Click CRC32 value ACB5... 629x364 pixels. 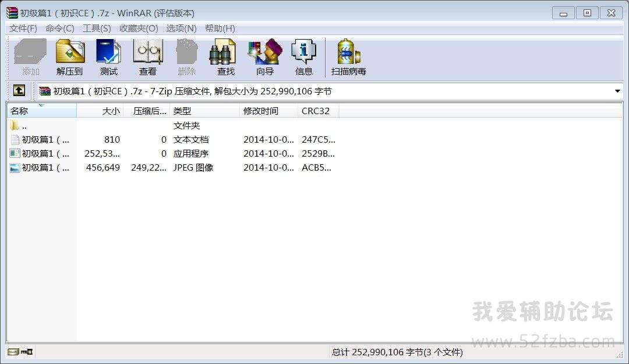coord(316,168)
